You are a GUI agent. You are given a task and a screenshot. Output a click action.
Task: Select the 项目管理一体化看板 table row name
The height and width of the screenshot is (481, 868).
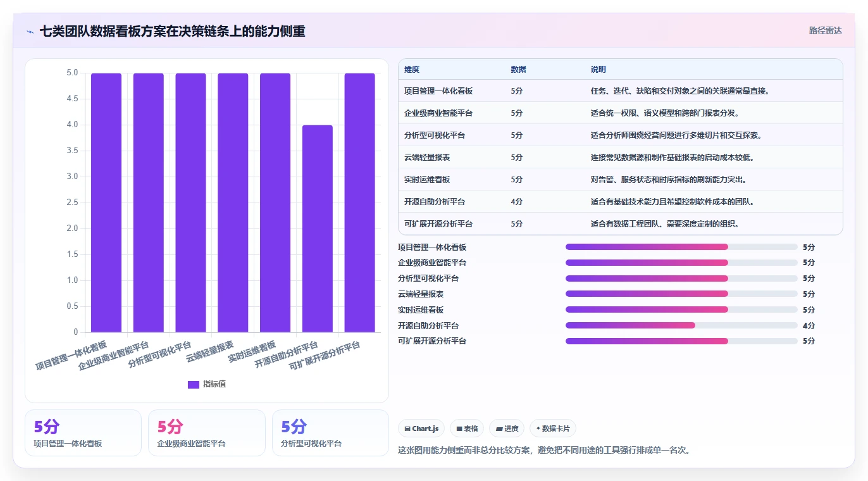coord(438,91)
